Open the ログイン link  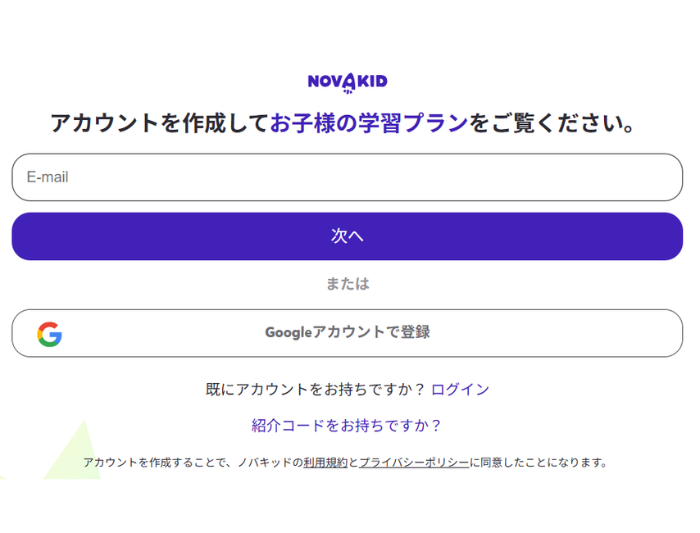click(460, 389)
